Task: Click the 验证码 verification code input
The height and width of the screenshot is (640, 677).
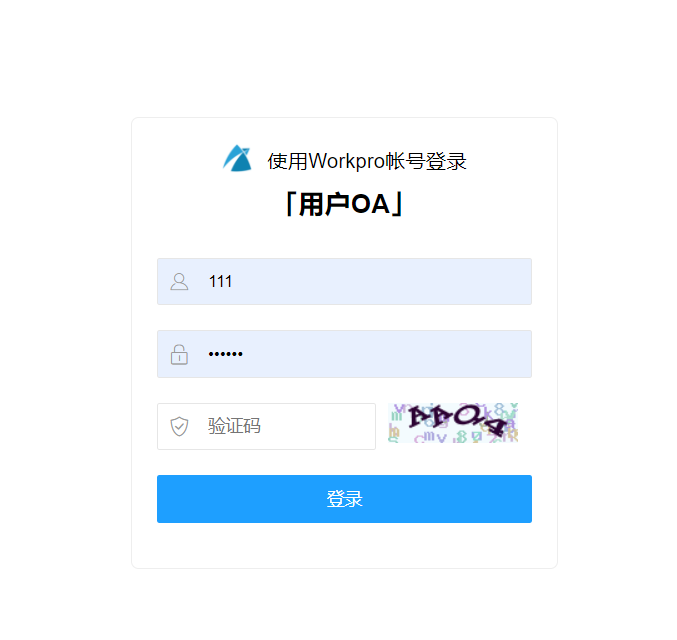Action: click(266, 427)
